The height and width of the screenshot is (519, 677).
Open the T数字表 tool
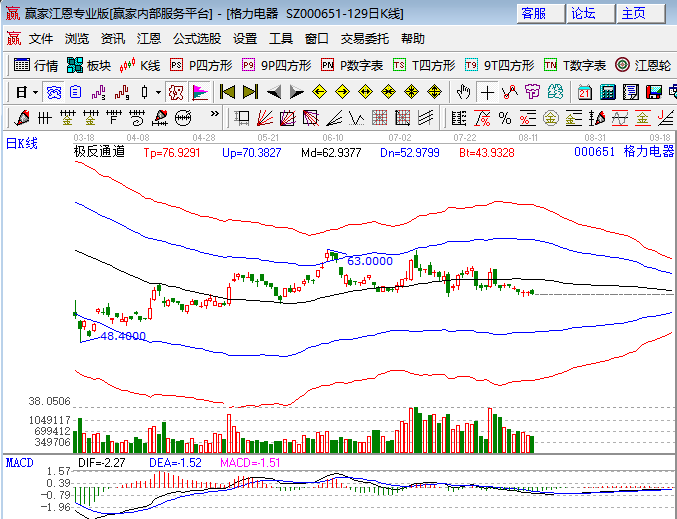(575, 66)
